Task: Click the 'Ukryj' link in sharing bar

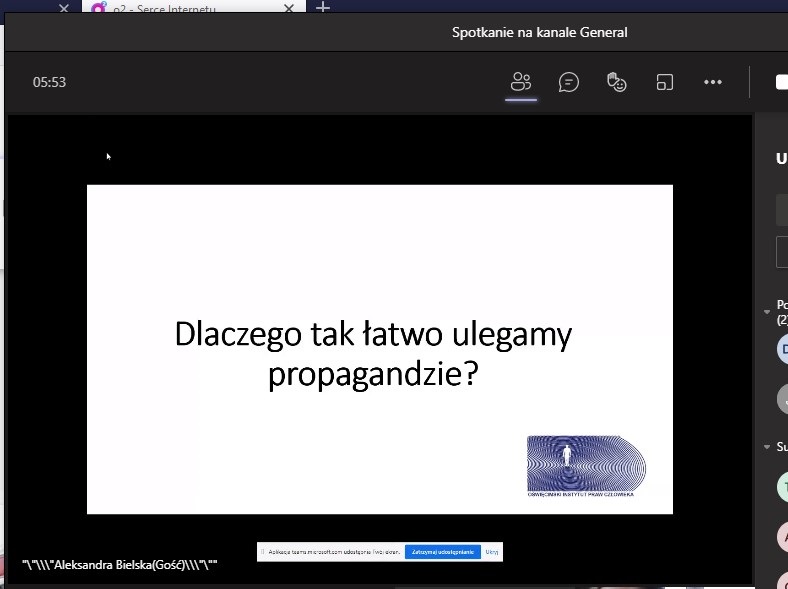Action: tap(492, 552)
